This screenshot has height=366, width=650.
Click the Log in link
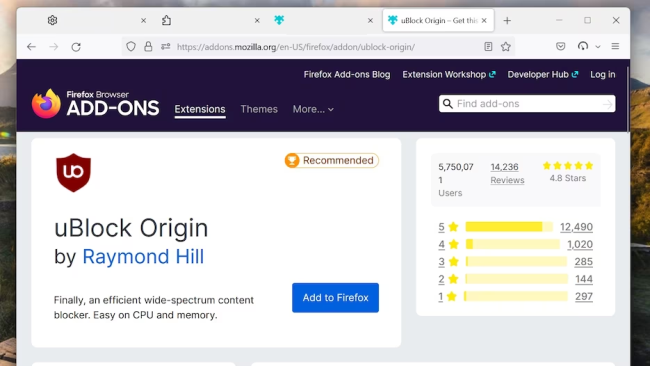coord(603,75)
